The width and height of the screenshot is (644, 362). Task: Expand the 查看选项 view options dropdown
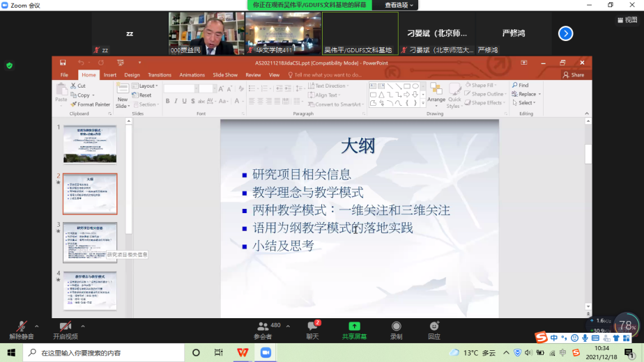click(399, 5)
